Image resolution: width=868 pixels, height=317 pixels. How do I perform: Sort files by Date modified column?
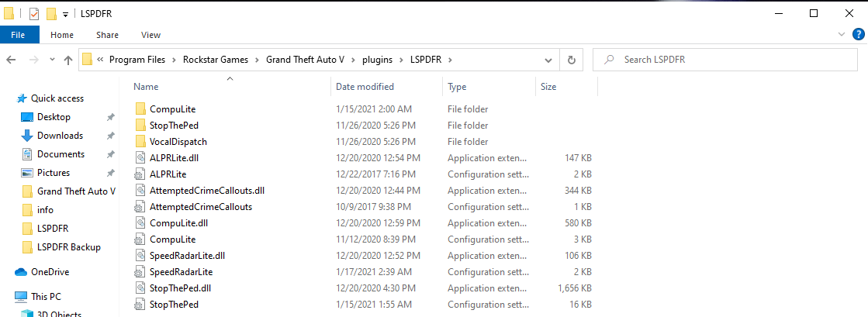pyautogui.click(x=365, y=87)
